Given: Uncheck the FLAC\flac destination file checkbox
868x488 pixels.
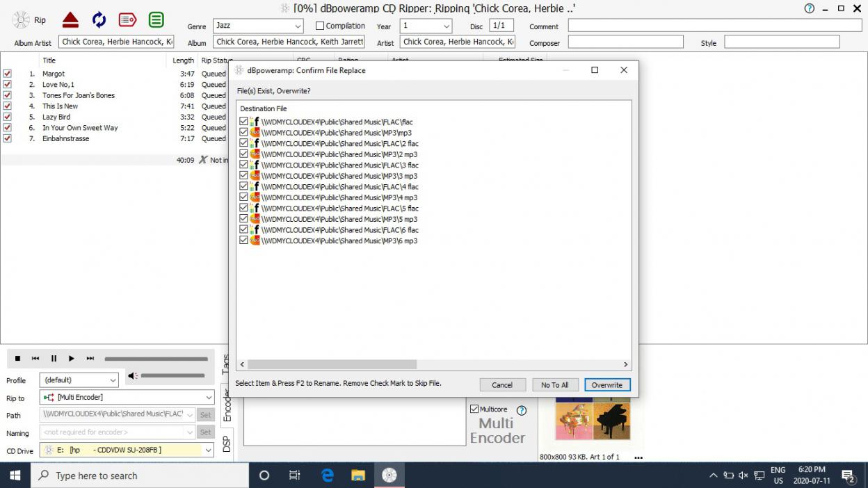Looking at the screenshot, I should point(243,122).
